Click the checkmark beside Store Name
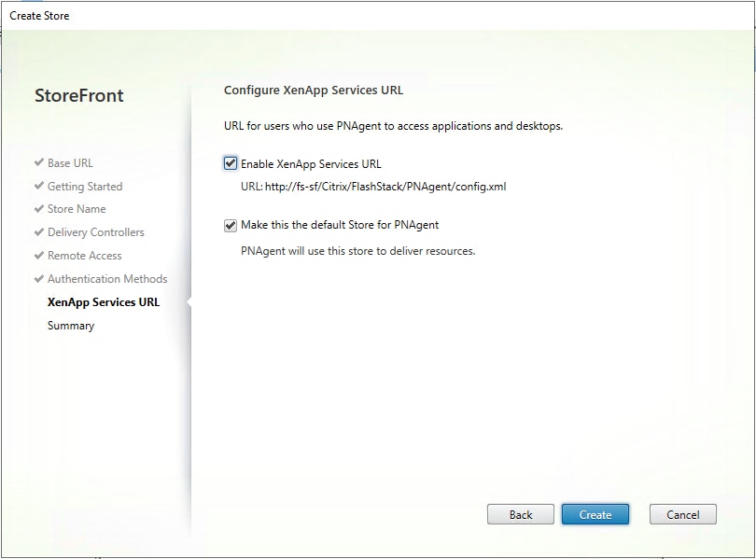This screenshot has width=756, height=559. pyautogui.click(x=39, y=209)
